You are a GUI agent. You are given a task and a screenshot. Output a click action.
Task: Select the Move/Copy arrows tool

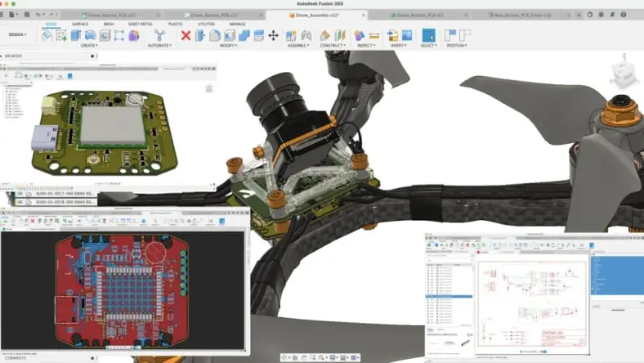[x=273, y=35]
